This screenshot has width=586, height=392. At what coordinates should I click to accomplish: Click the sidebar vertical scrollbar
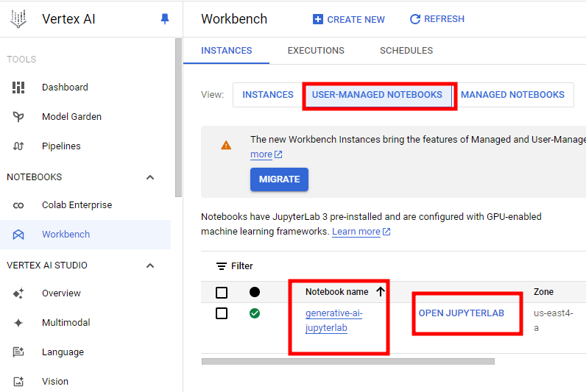click(x=178, y=118)
